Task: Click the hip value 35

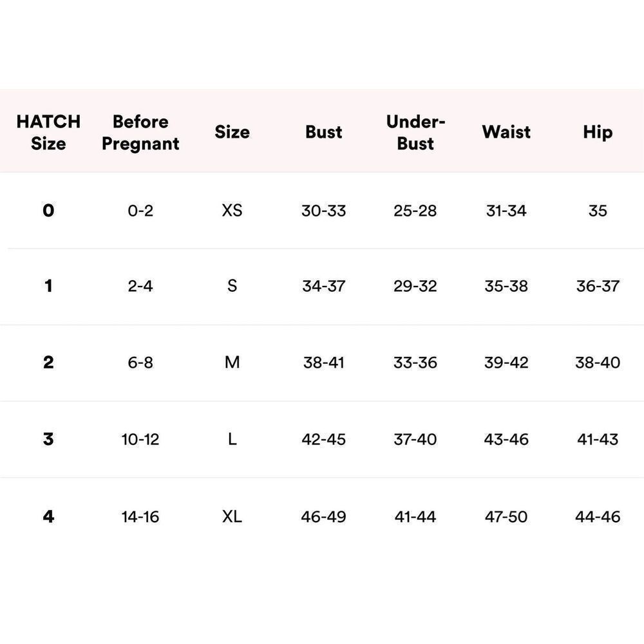Action: [x=598, y=211]
